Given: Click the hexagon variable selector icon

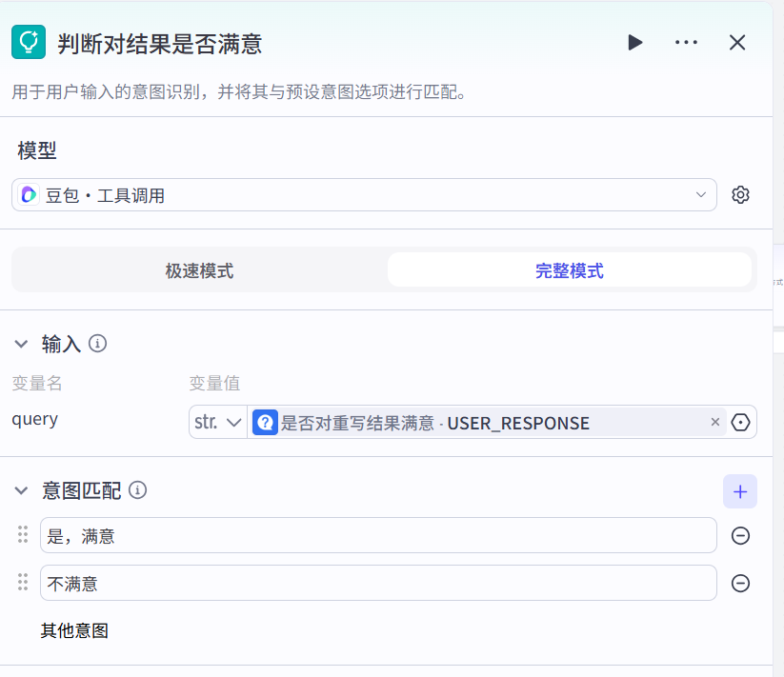Looking at the screenshot, I should click(741, 423).
